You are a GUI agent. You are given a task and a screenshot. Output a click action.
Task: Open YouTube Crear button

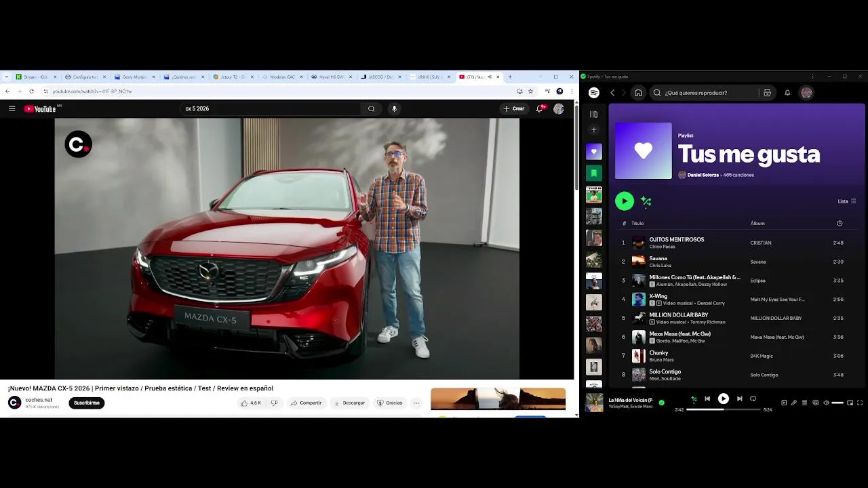coord(513,108)
